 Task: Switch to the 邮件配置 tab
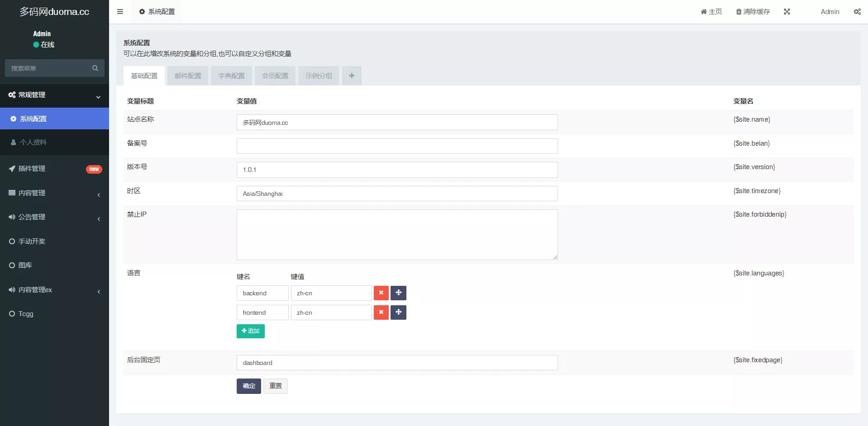(x=187, y=76)
